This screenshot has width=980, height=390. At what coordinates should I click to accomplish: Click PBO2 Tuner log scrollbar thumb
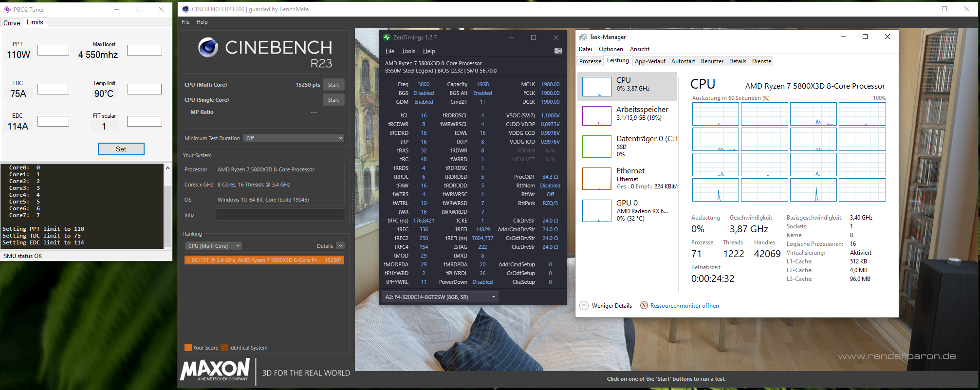pyautogui.click(x=167, y=216)
